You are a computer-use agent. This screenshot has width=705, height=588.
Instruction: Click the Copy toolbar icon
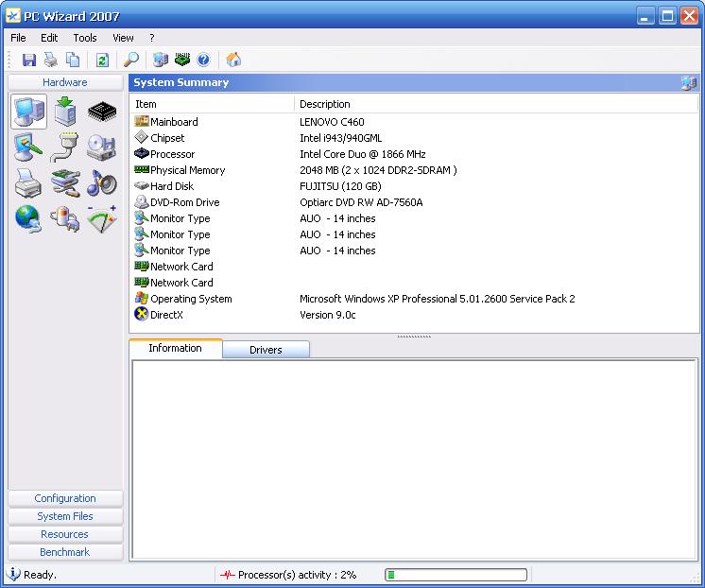72,60
